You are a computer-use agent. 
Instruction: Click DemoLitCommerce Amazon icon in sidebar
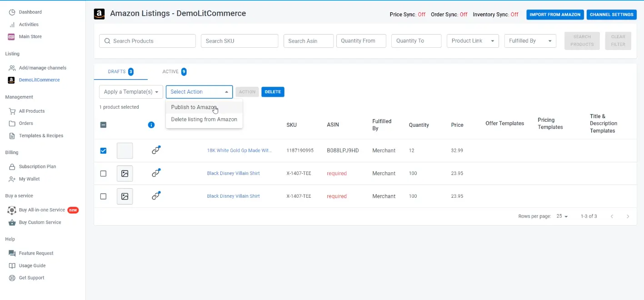pos(11,80)
